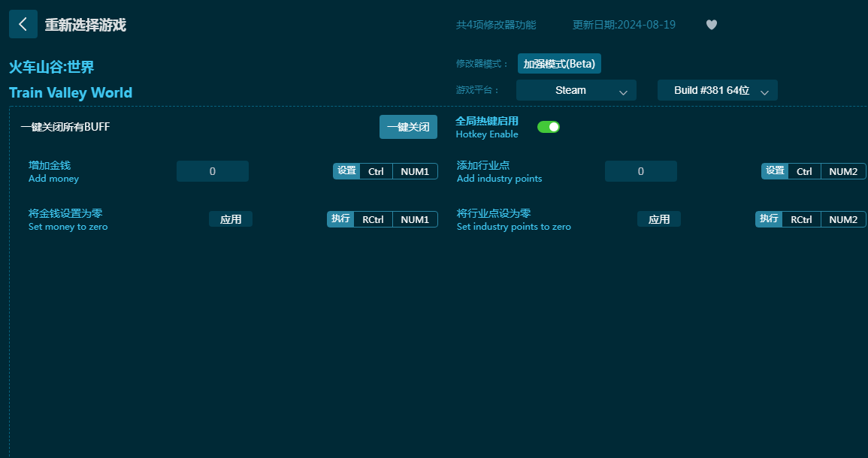Open the Steam platform dropdown
The width and height of the screenshot is (868, 458).
click(x=576, y=90)
